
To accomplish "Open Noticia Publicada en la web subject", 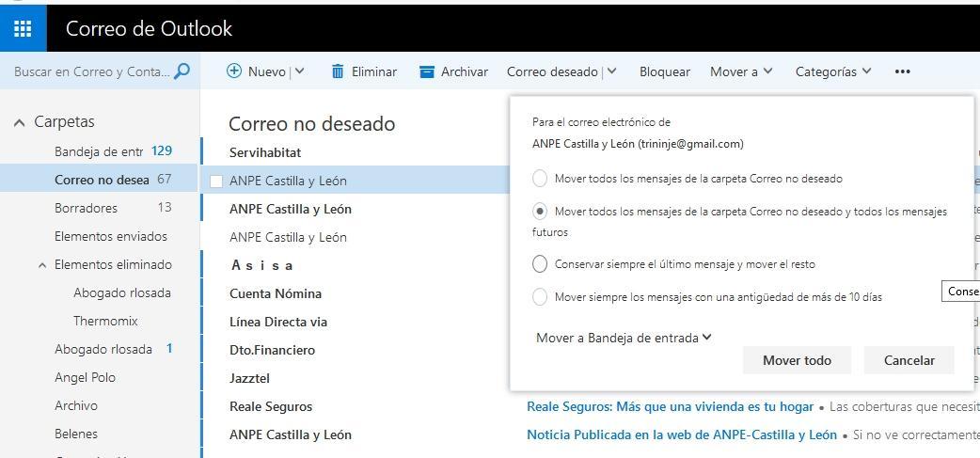I will pyautogui.click(x=682, y=434).
